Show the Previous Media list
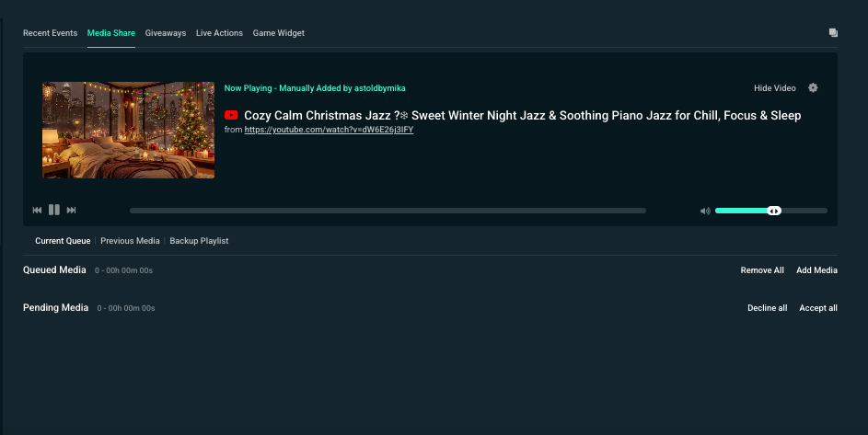The image size is (868, 435). [130, 241]
